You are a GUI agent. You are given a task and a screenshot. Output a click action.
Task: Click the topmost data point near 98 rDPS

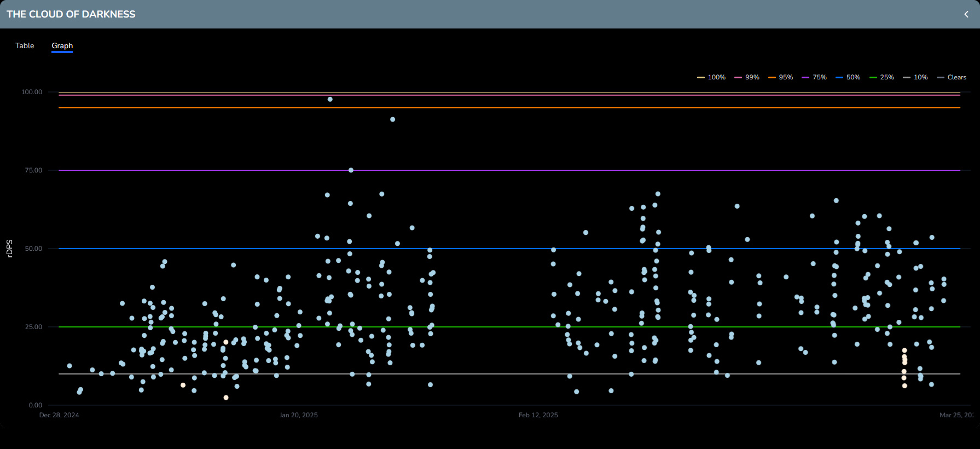330,99
